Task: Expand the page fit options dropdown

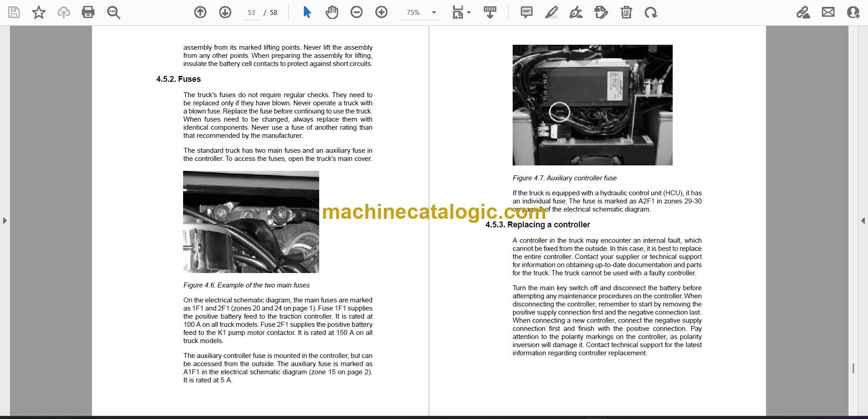Action: tap(462, 12)
